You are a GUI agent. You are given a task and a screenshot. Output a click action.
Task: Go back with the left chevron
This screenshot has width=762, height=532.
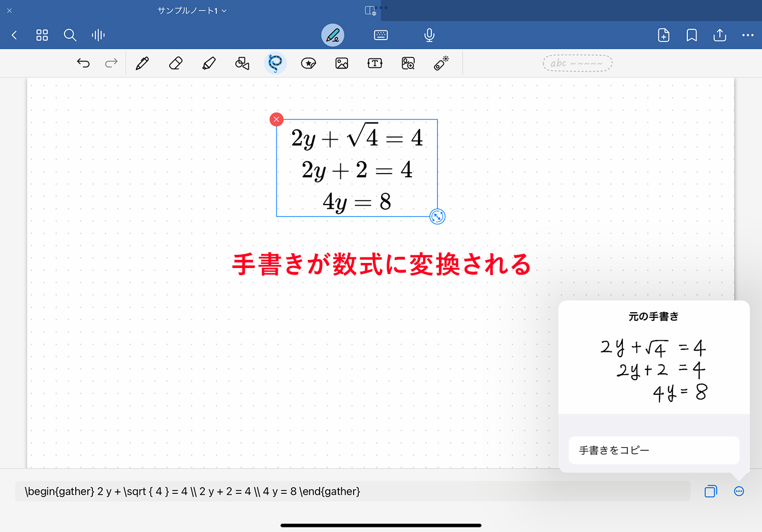click(14, 35)
